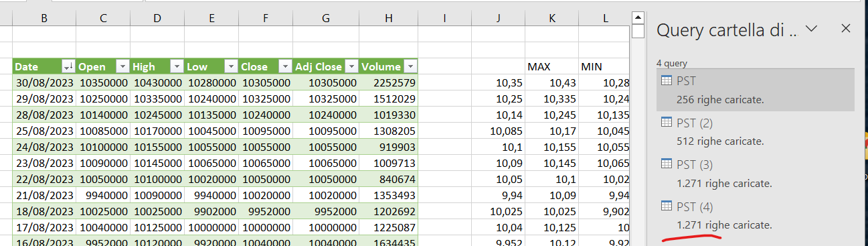The width and height of the screenshot is (868, 246).
Task: Click the MAX header cell
Action: click(x=552, y=66)
